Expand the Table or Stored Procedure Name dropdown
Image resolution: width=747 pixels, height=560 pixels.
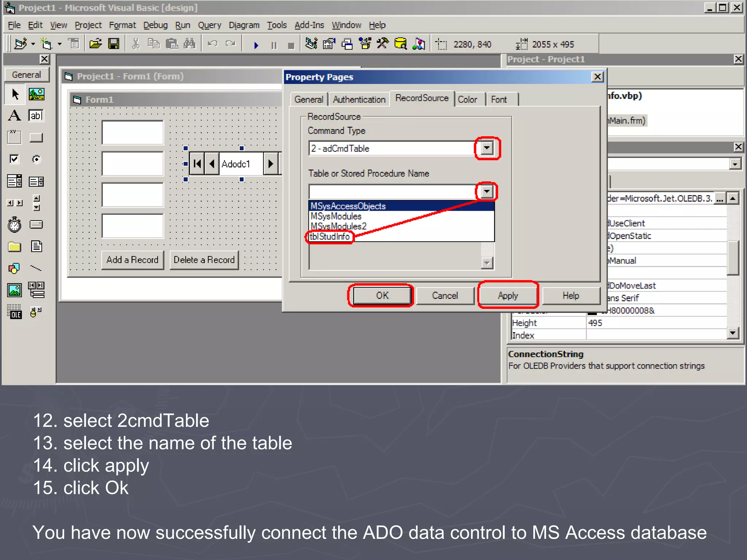487,191
